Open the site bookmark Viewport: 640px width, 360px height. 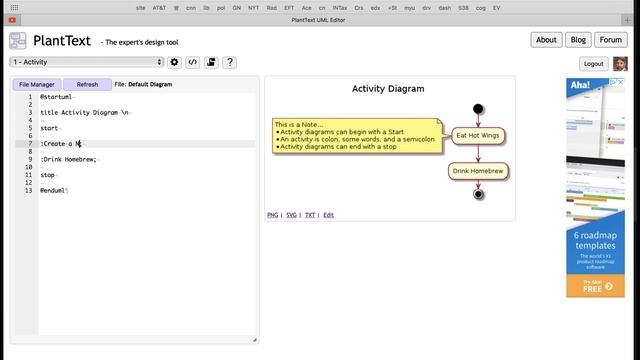click(x=140, y=8)
